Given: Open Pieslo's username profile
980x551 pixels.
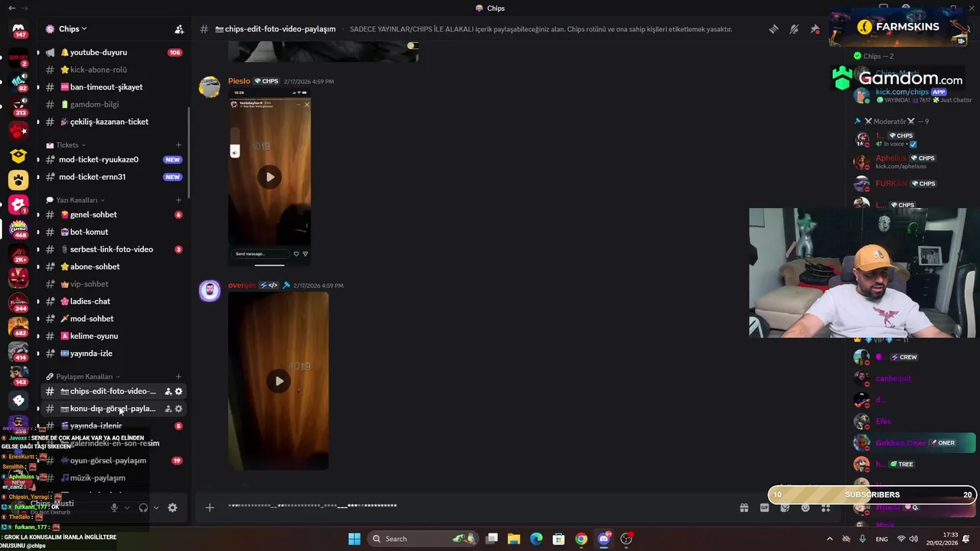Looking at the screenshot, I should coord(239,81).
